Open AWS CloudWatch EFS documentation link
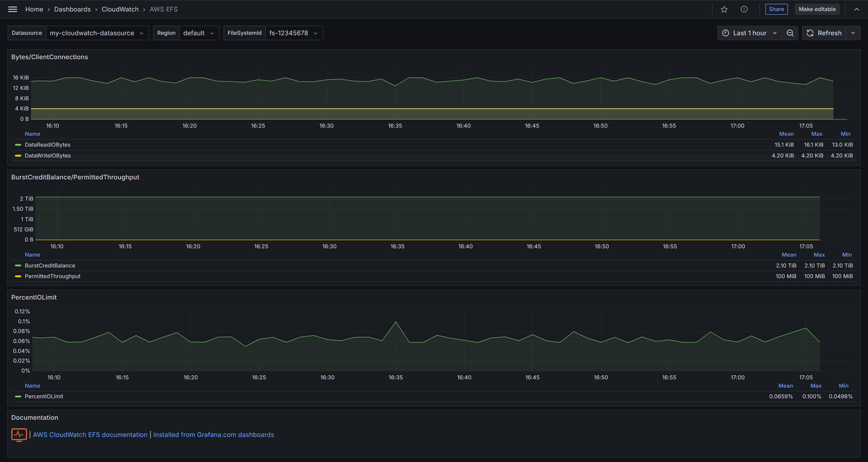 [x=90, y=435]
